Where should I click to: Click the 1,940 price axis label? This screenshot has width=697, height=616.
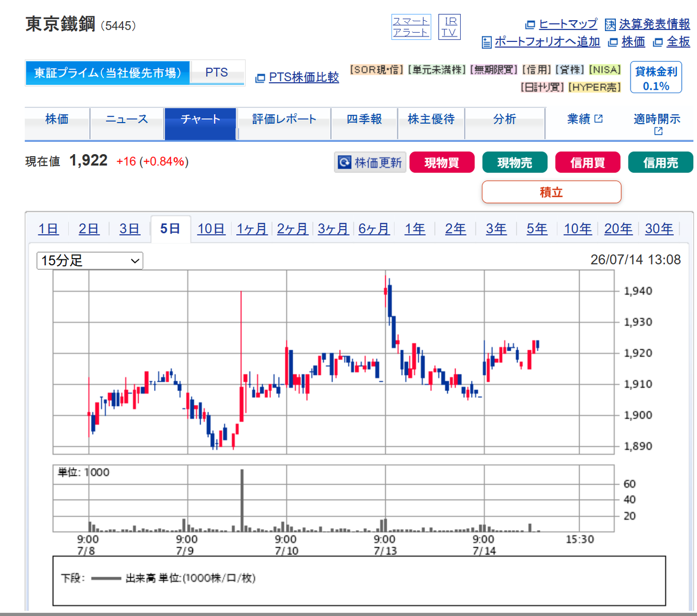pyautogui.click(x=638, y=291)
